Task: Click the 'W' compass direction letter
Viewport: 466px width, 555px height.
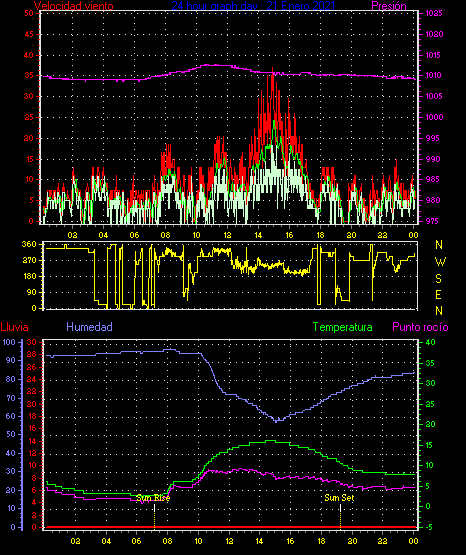Action: (x=440, y=262)
